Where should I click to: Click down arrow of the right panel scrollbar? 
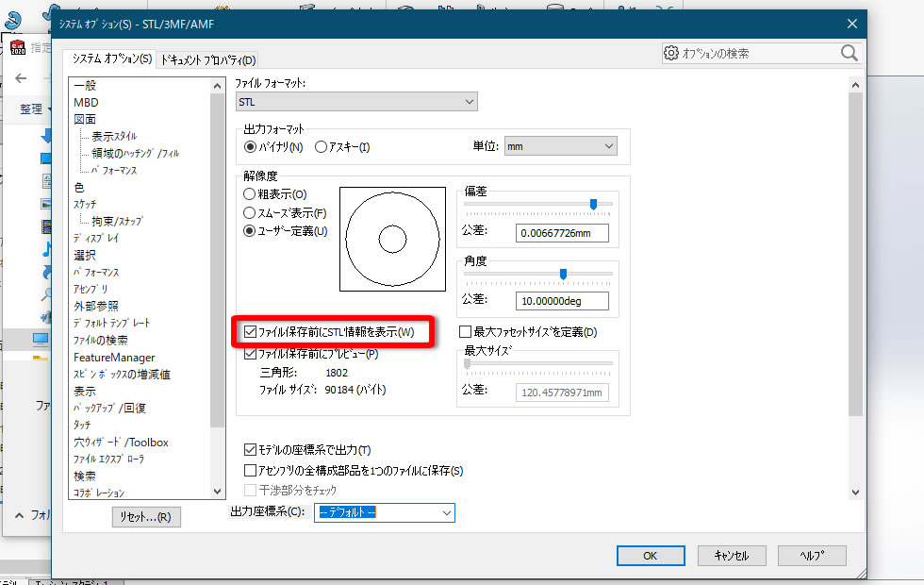(855, 493)
